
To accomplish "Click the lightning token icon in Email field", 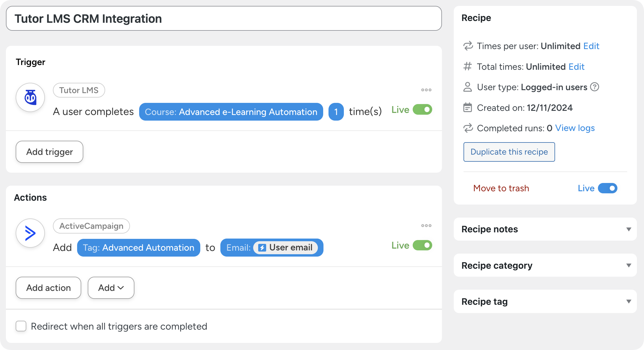I will [x=262, y=248].
